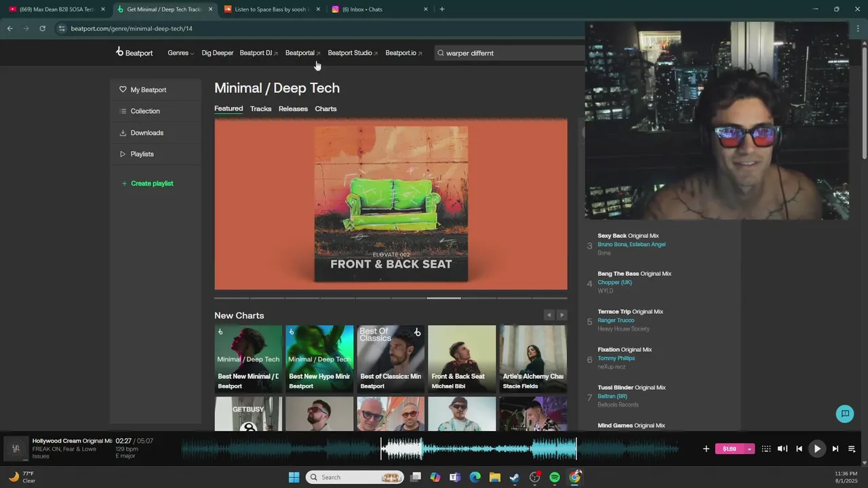Click the Sexy Back Original Mix track
This screenshot has width=868, height=488.
[x=628, y=236]
